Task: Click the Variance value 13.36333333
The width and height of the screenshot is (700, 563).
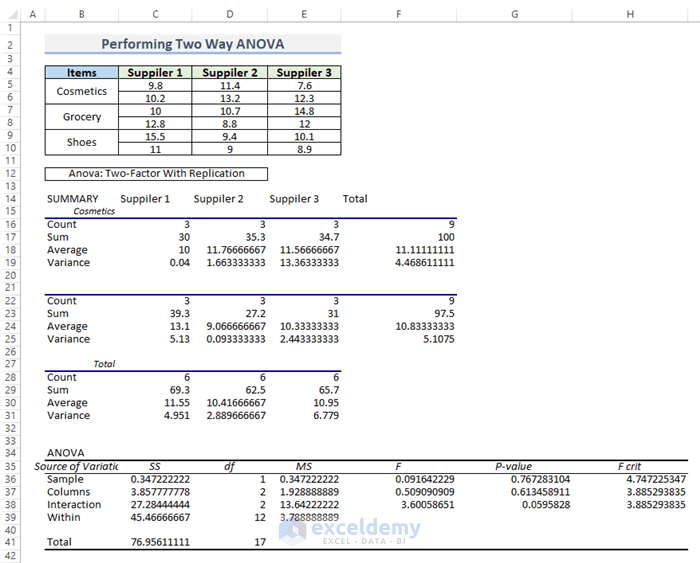Action: (309, 263)
